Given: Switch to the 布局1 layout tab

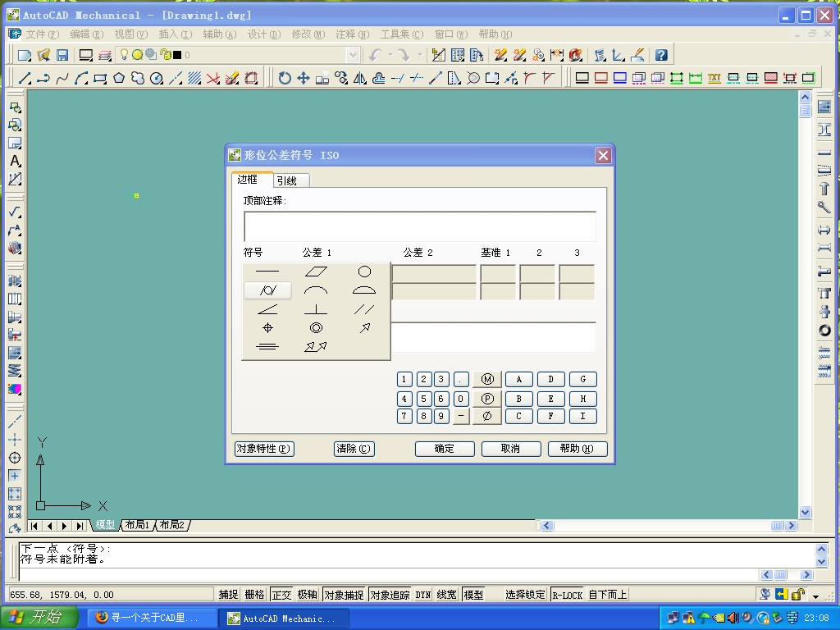Looking at the screenshot, I should [x=137, y=525].
